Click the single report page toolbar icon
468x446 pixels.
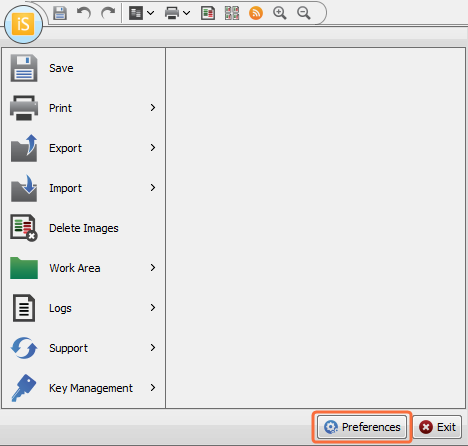coord(208,13)
